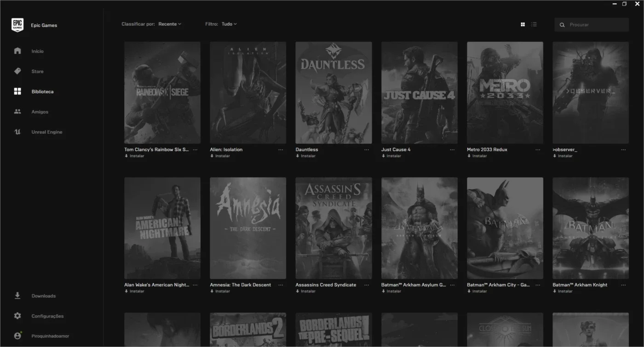Install Amnesia: The Dark Descent
Viewport: 644px width, 347px height.
click(220, 291)
